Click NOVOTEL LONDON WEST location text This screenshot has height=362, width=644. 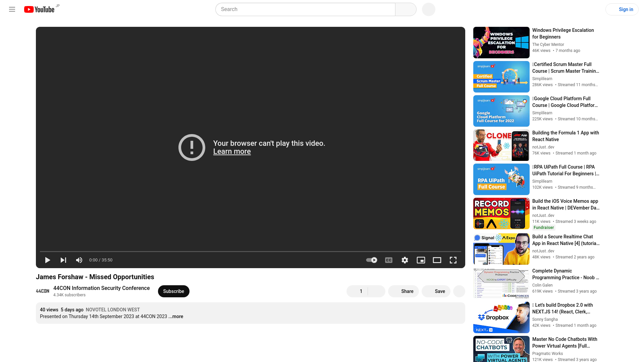pyautogui.click(x=113, y=310)
